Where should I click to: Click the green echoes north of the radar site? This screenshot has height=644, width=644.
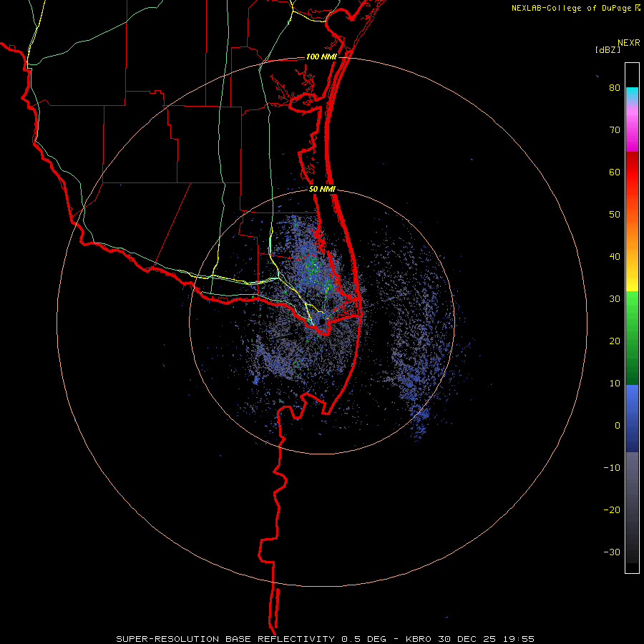pos(314,267)
